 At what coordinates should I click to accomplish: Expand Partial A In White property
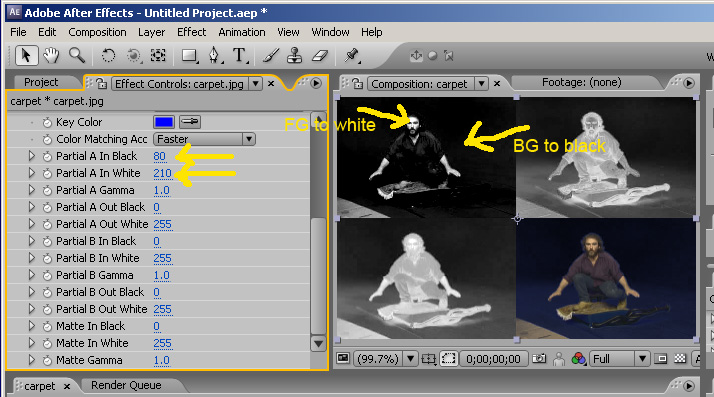(x=31, y=173)
